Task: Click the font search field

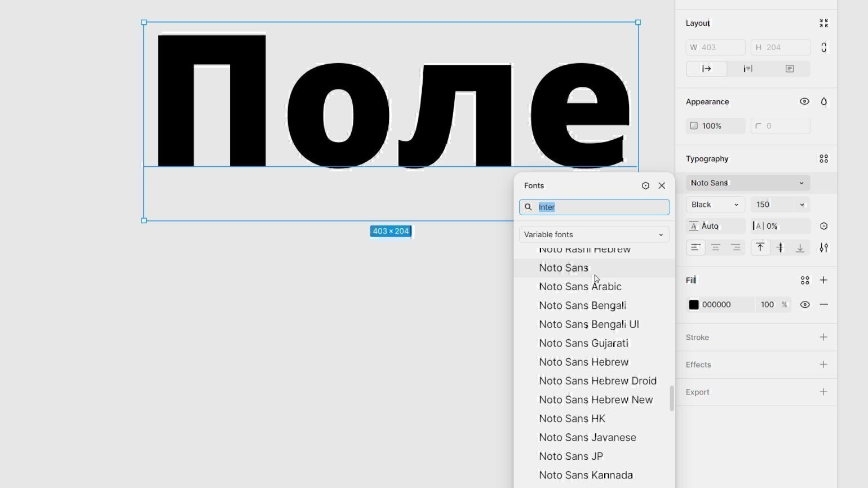Action: (600, 207)
